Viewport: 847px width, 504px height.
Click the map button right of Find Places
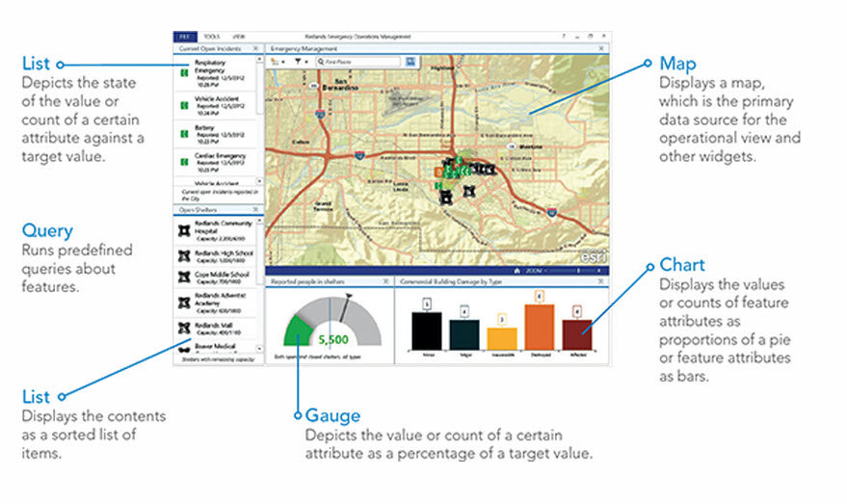(x=411, y=62)
